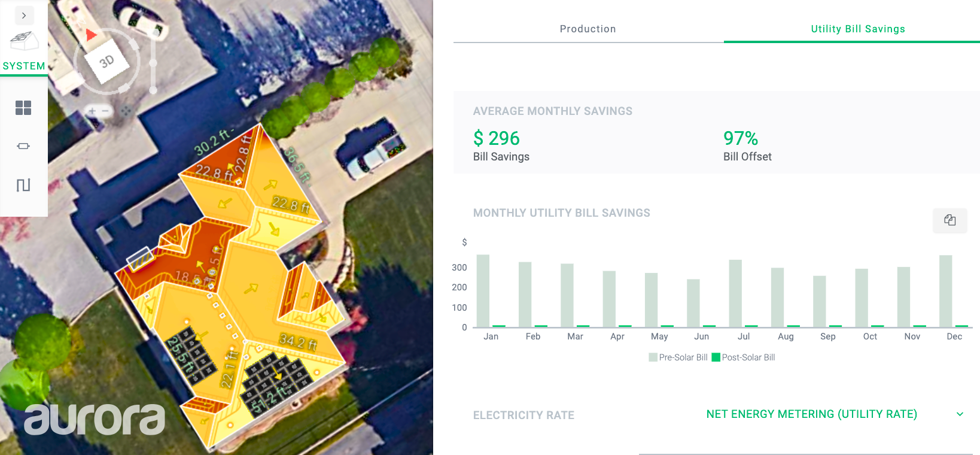Click the July pre-solar bill bar
Image resolution: width=980 pixels, height=455 pixels.
(735, 293)
